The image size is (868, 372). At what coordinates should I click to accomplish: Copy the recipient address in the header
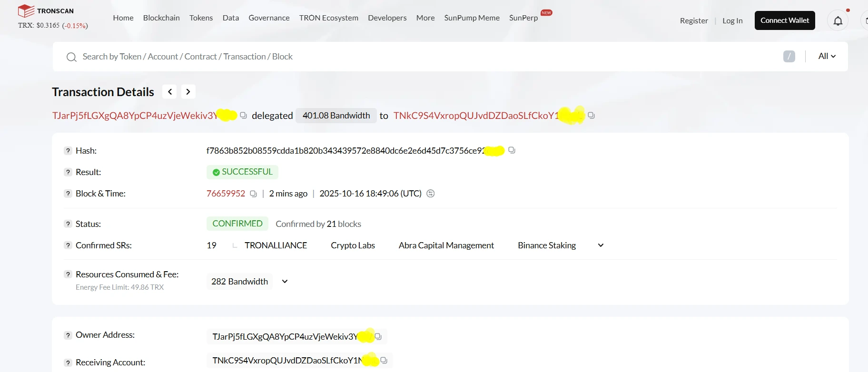591,116
